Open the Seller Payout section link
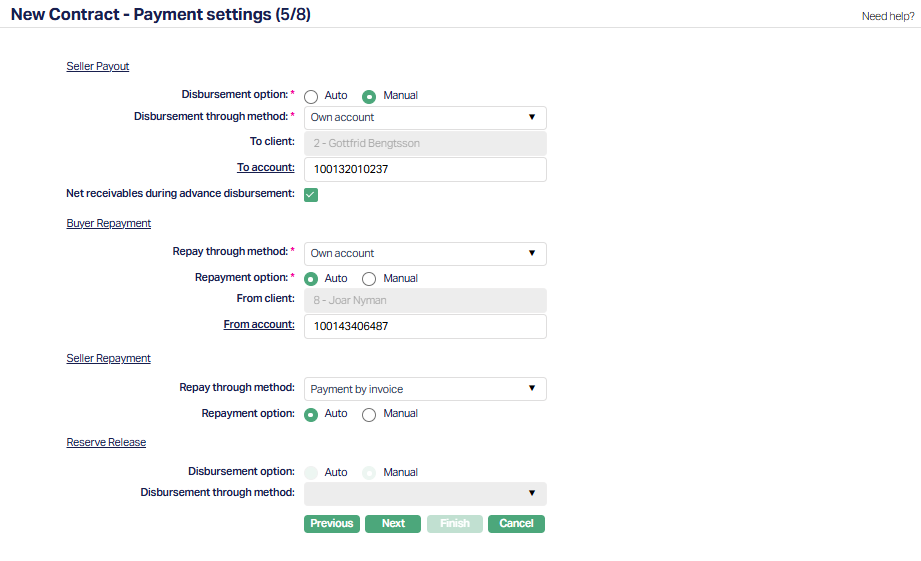The width and height of the screenshot is (921, 561). coord(98,67)
